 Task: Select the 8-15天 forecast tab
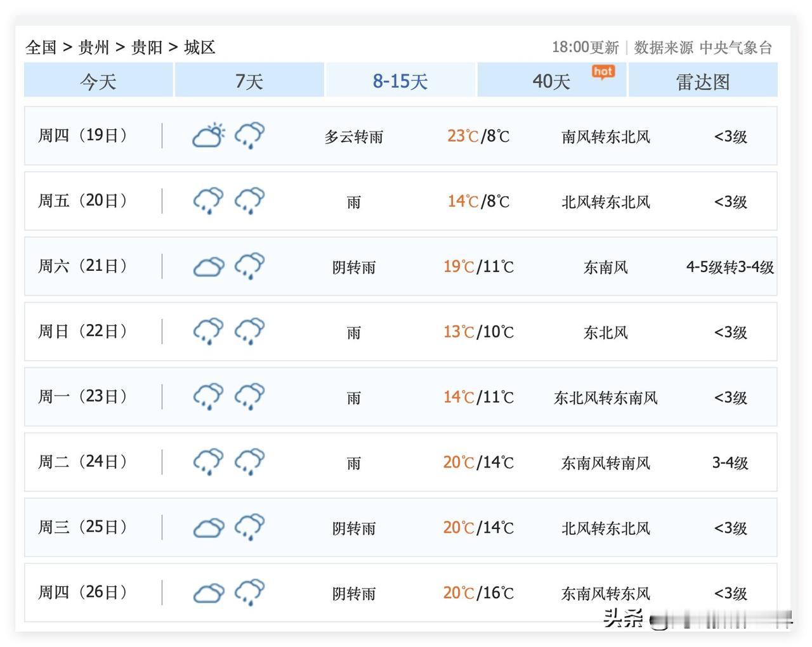coord(400,81)
